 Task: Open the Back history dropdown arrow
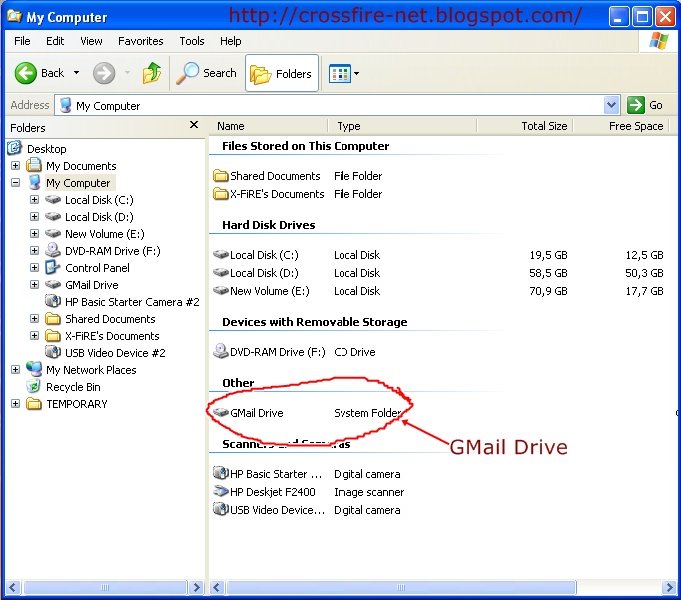coord(76,73)
